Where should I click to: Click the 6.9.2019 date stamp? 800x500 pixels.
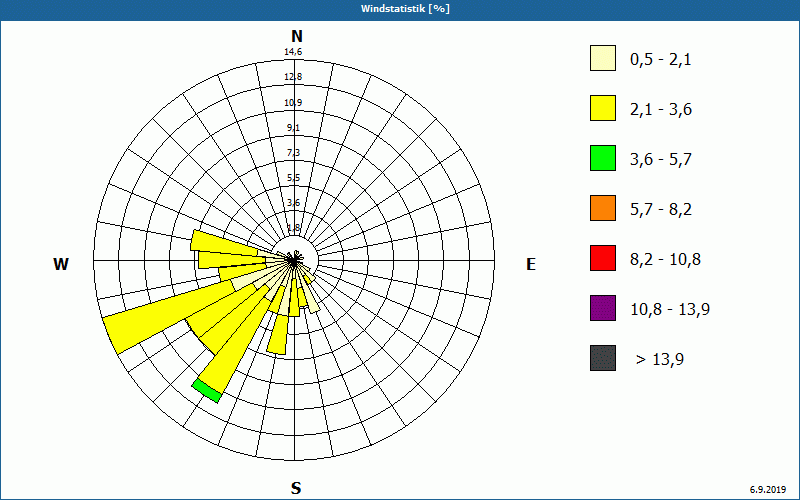click(x=768, y=490)
